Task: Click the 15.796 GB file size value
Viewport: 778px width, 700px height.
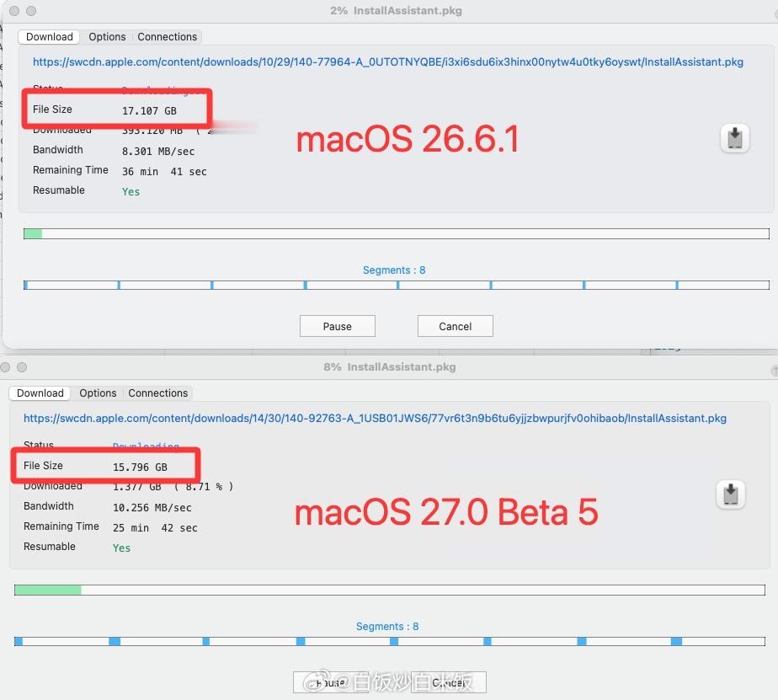Action: [140, 468]
